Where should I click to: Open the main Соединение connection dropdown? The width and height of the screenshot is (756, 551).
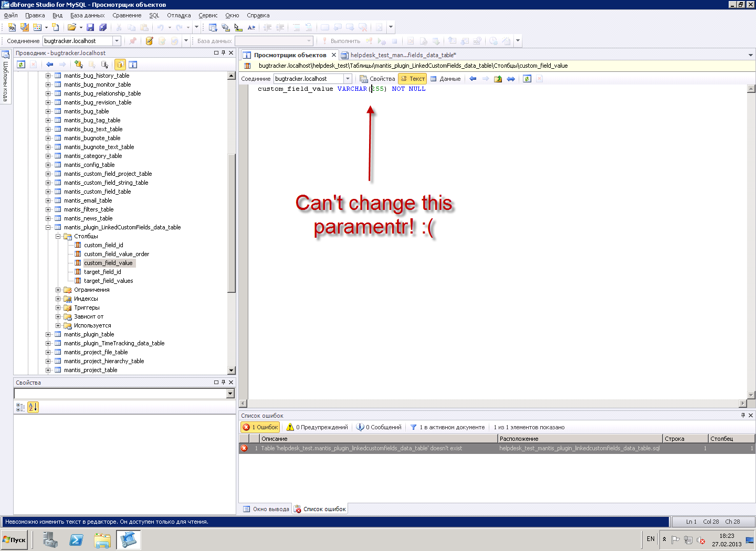pyautogui.click(x=117, y=41)
